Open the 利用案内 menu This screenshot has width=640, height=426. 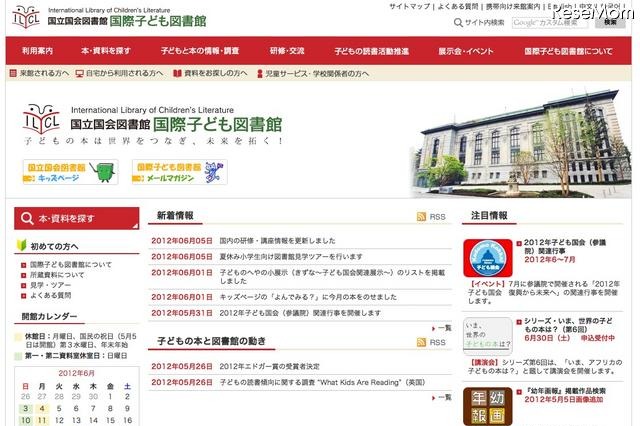(x=38, y=51)
